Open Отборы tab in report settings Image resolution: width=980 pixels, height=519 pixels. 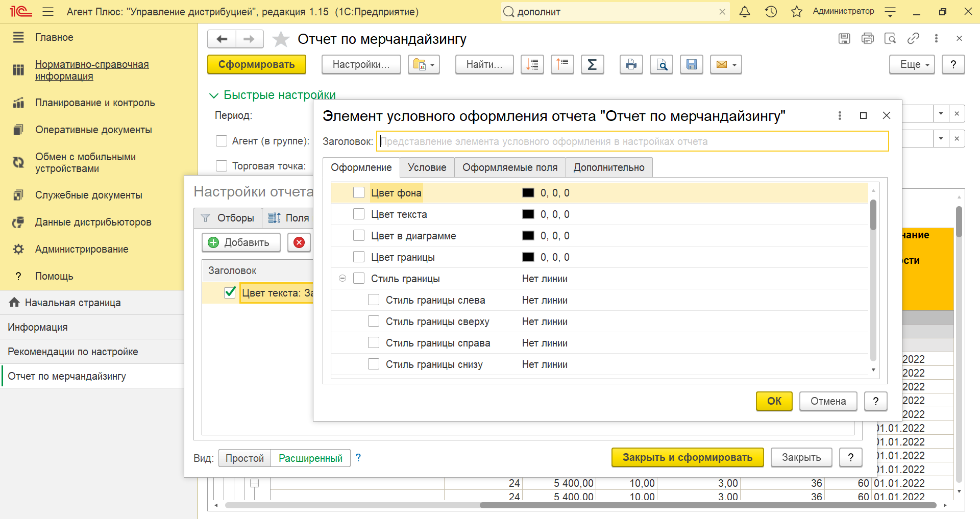(x=228, y=218)
